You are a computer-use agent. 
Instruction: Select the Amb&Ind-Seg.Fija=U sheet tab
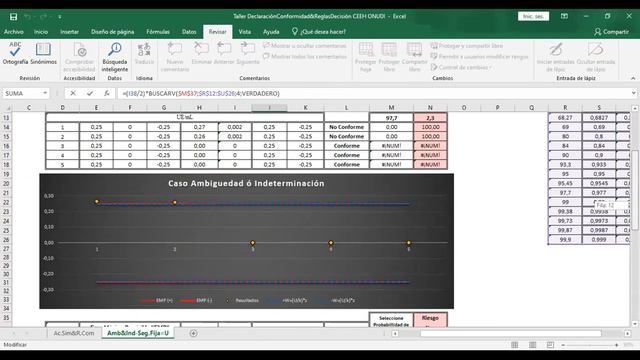(138, 333)
